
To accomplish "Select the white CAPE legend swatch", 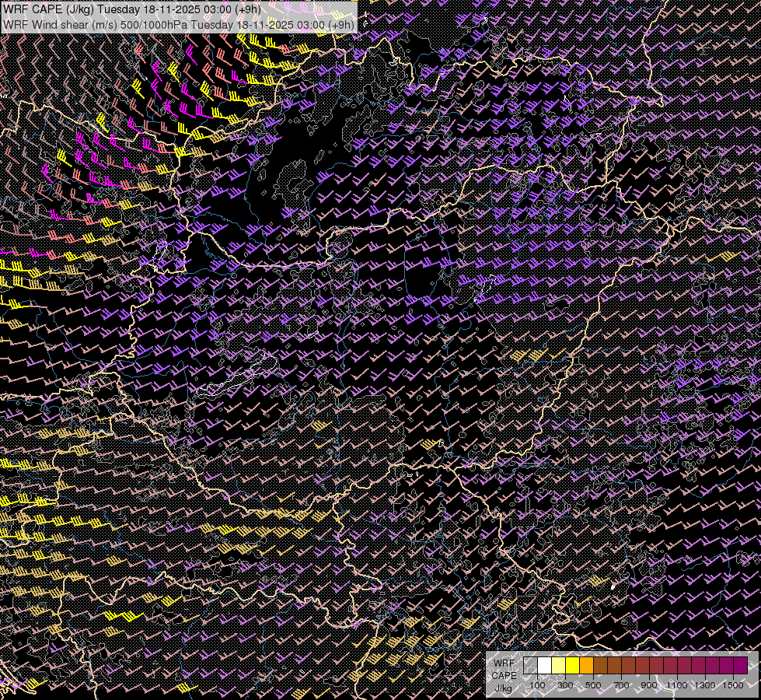I will [545, 665].
